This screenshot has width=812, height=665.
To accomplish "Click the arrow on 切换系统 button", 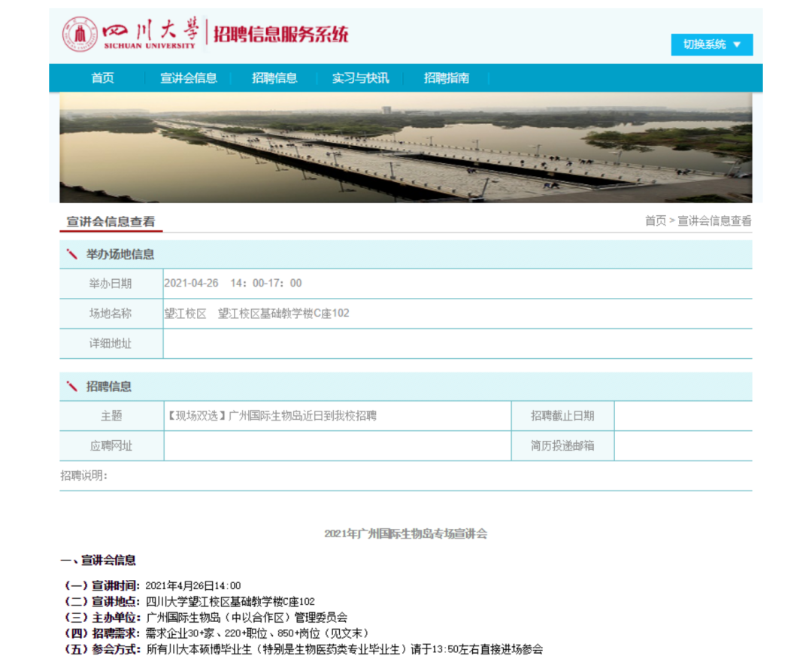I will 737,44.
